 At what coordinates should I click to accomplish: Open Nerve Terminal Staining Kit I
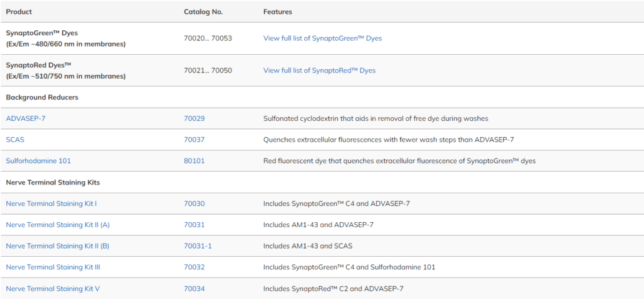(x=51, y=204)
